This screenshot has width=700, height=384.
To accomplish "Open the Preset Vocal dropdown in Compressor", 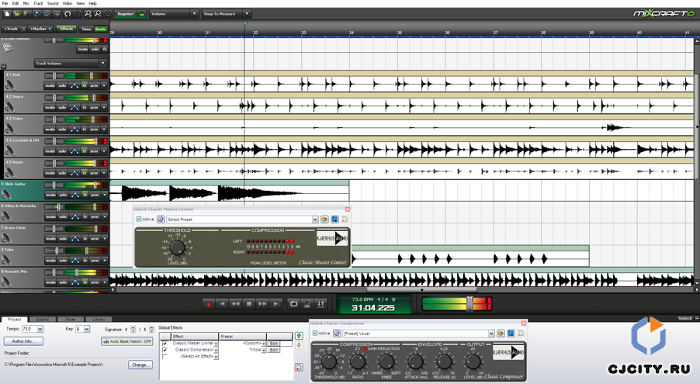I will pyautogui.click(x=491, y=333).
